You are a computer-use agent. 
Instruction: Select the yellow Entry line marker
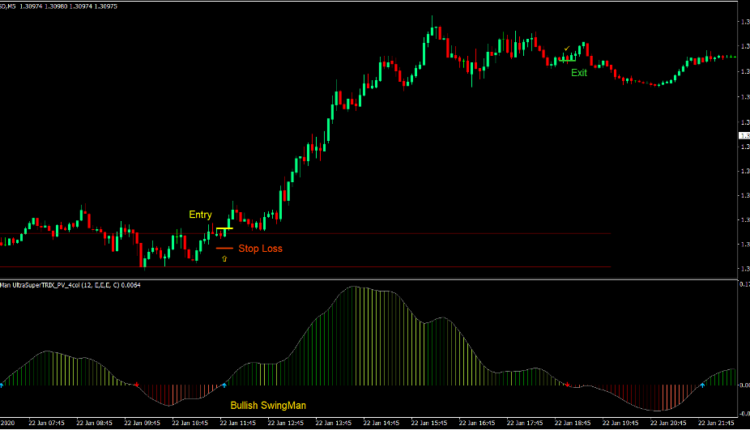[224, 229]
